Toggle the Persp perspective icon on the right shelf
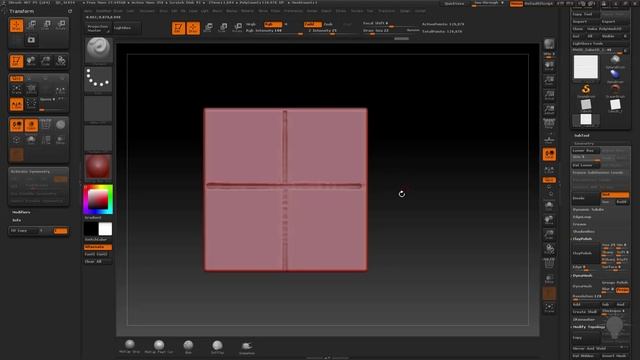The width and height of the screenshot is (640, 360). point(549,124)
